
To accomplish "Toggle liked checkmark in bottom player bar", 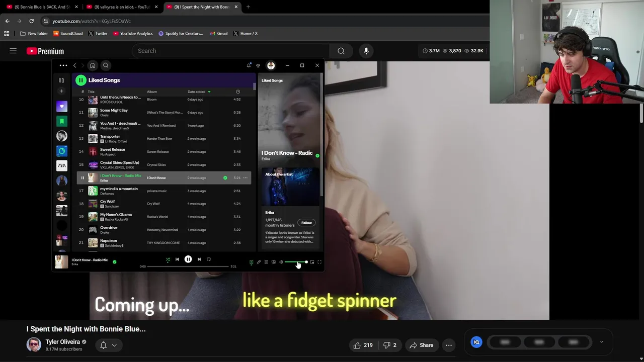I will tap(115, 262).
